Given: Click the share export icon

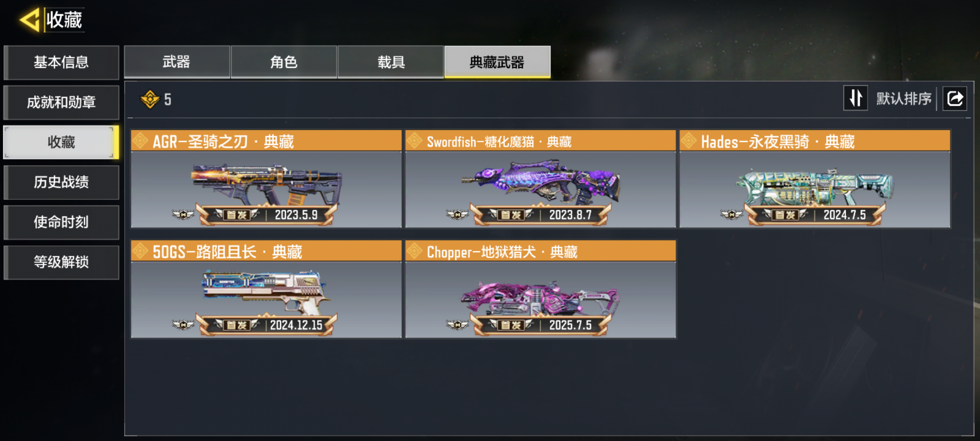Looking at the screenshot, I should click(955, 98).
